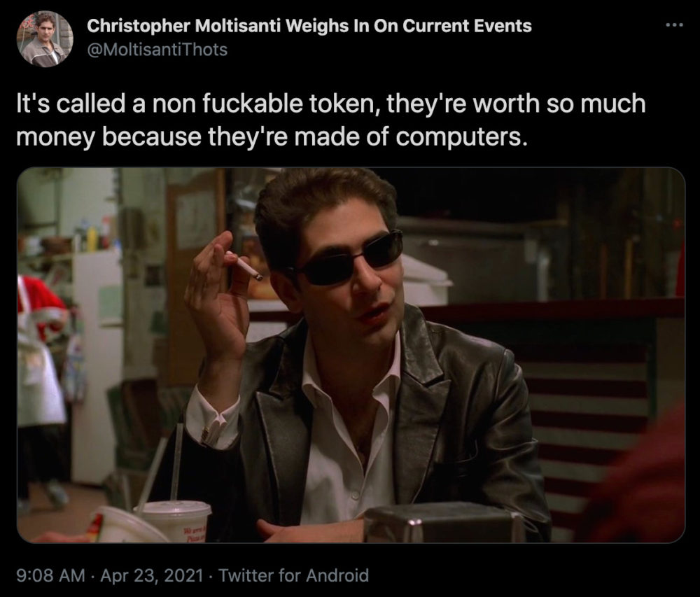
Task: Visit the @MoltisantiThots handle link
Action: click(157, 50)
